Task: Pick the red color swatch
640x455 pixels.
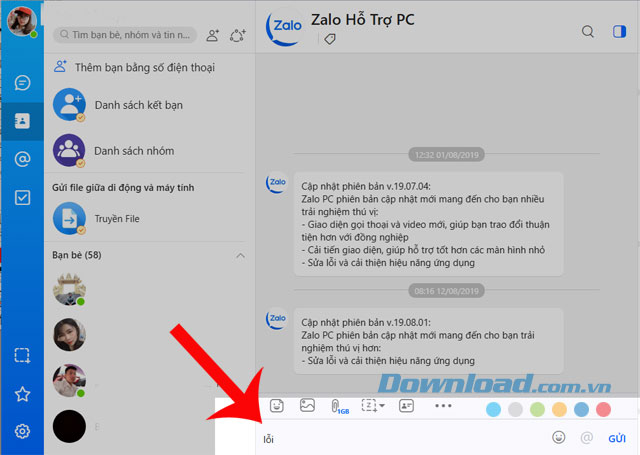Action: pyautogui.click(x=603, y=409)
